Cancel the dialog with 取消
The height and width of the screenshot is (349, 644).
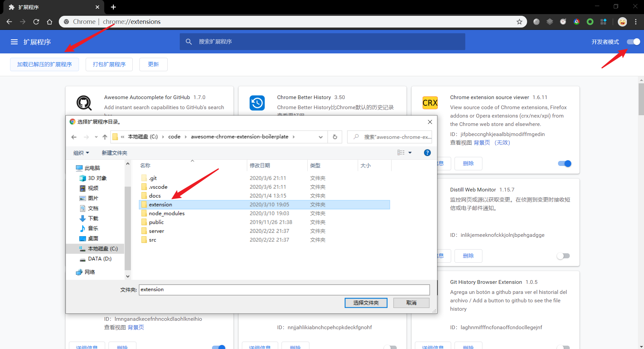[411, 303]
